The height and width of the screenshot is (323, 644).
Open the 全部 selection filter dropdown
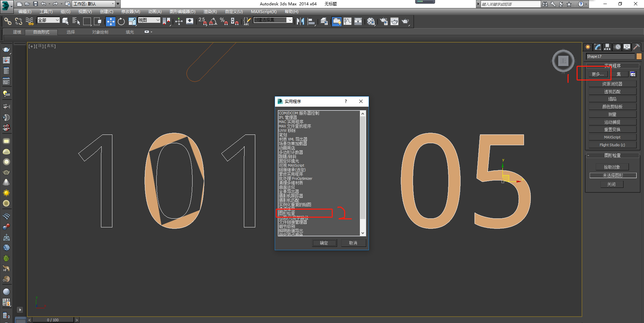pyautogui.click(x=48, y=20)
